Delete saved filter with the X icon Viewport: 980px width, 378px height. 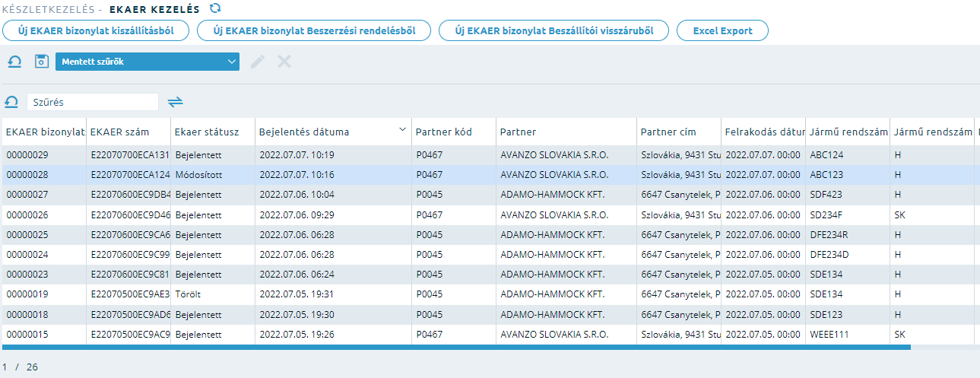[x=284, y=62]
